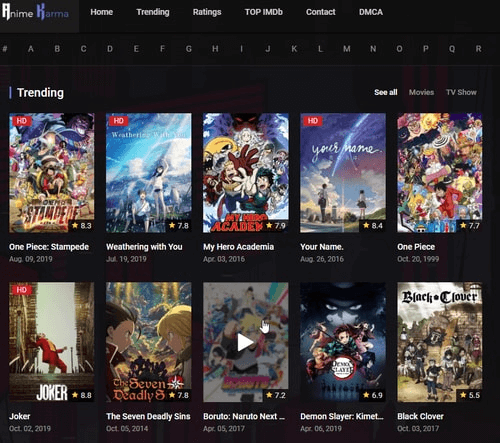Open the TOP IMDb page

coord(264,12)
